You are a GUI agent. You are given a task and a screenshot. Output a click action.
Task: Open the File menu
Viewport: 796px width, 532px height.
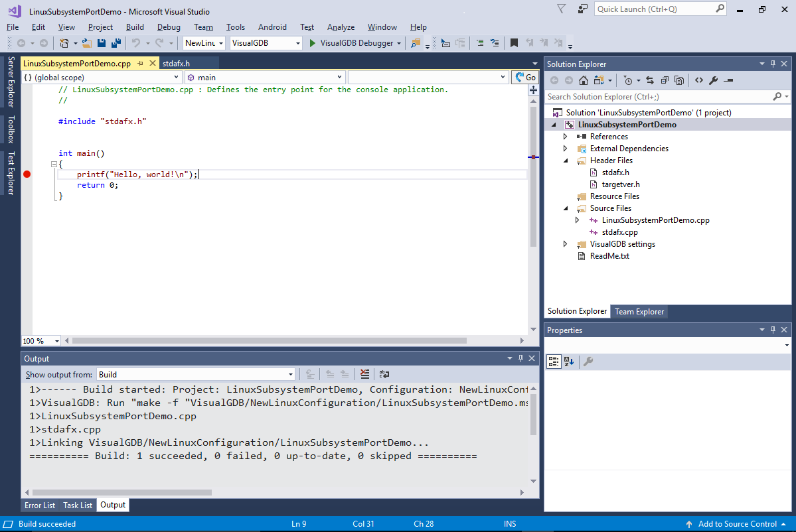(13, 27)
